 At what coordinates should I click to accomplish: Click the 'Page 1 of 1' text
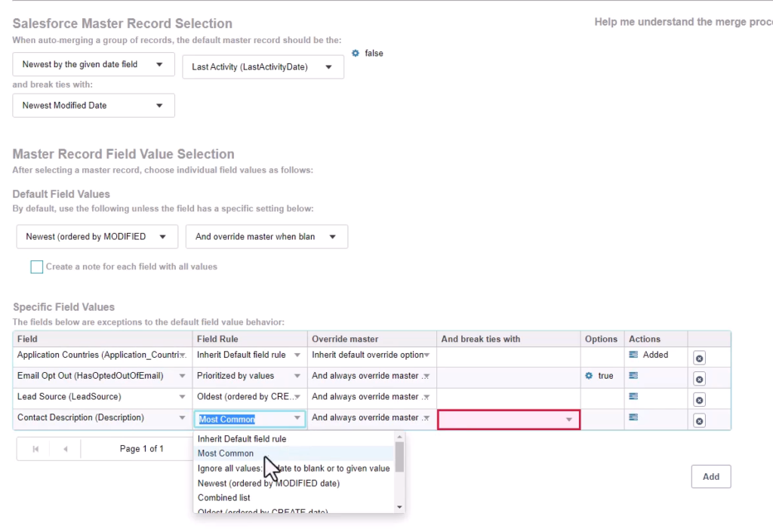pos(141,449)
